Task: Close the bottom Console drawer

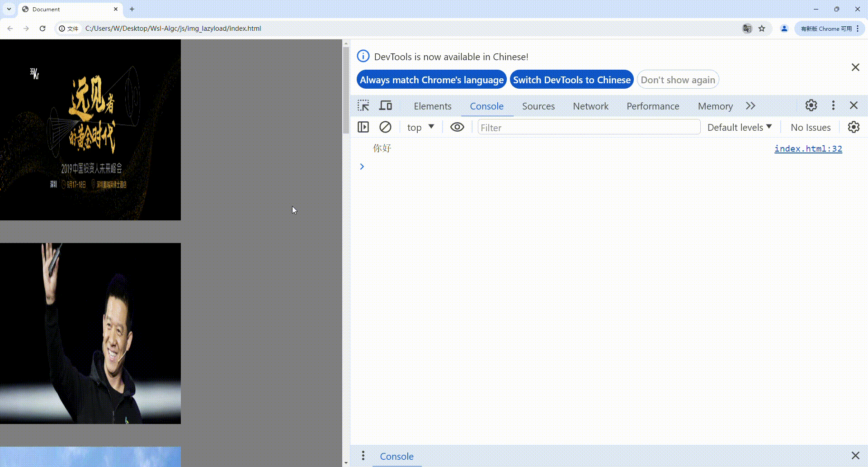Action: pyautogui.click(x=855, y=455)
